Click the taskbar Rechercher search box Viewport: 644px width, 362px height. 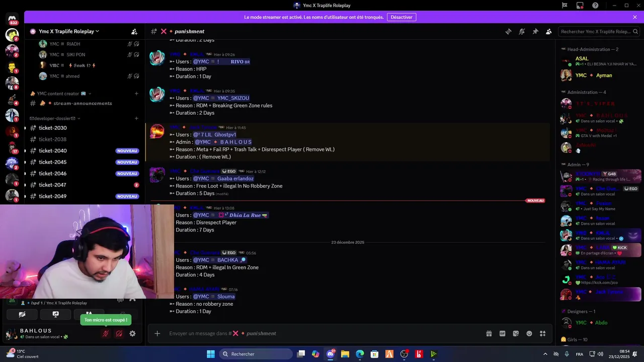coord(255,354)
